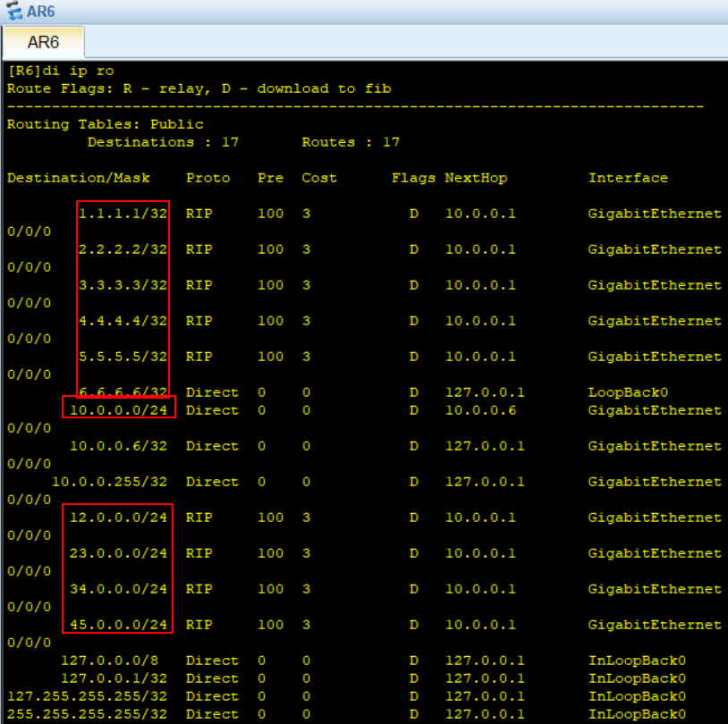Click the AR6 router icon in title bar
The height and width of the screenshot is (724, 728).
tap(14, 11)
